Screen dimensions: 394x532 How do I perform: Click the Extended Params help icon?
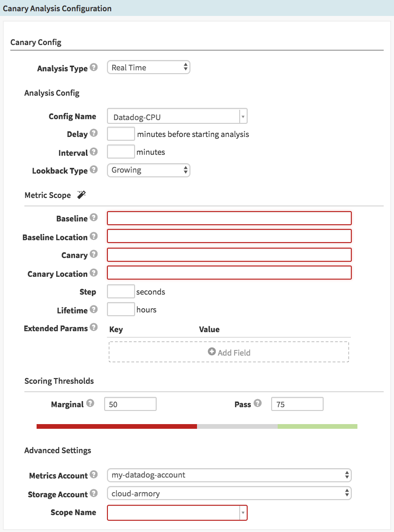[94, 327]
